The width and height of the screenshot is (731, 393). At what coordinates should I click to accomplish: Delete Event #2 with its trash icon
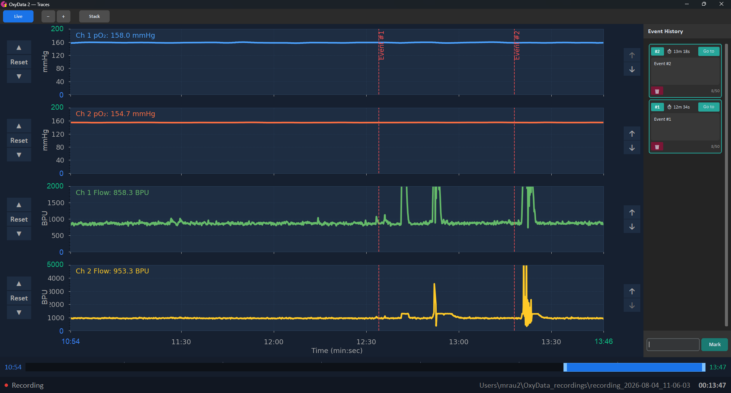[657, 91]
